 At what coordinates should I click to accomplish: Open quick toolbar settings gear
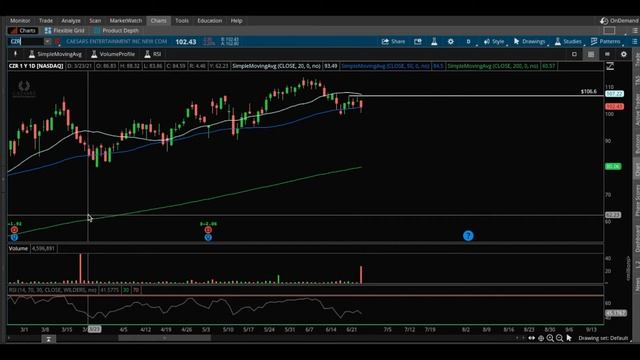[624, 54]
